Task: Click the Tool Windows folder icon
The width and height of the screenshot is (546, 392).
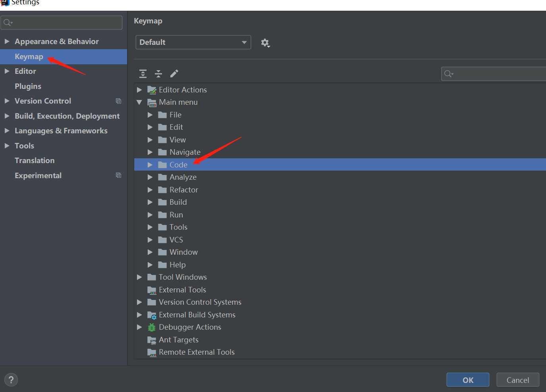Action: coord(152,277)
